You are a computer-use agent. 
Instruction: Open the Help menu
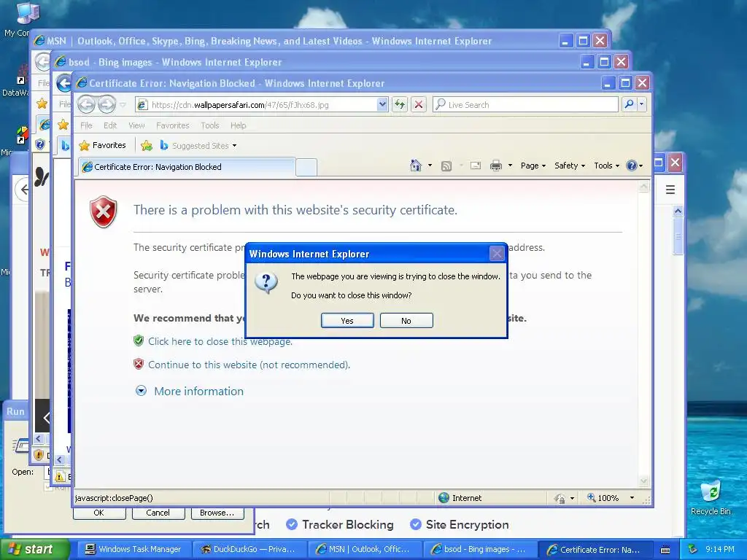[x=239, y=125]
